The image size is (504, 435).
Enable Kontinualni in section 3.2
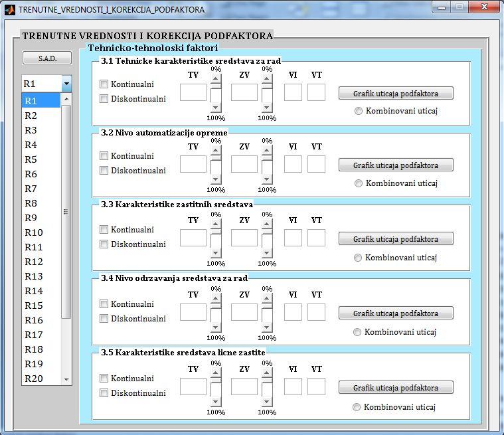(104, 156)
